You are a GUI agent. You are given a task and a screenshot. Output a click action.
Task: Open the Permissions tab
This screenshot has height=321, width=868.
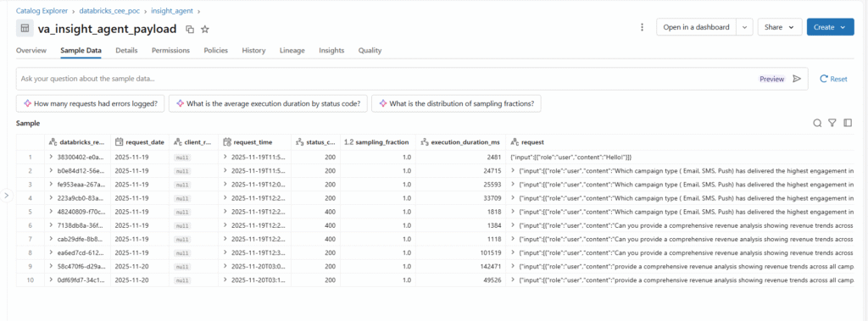click(170, 50)
